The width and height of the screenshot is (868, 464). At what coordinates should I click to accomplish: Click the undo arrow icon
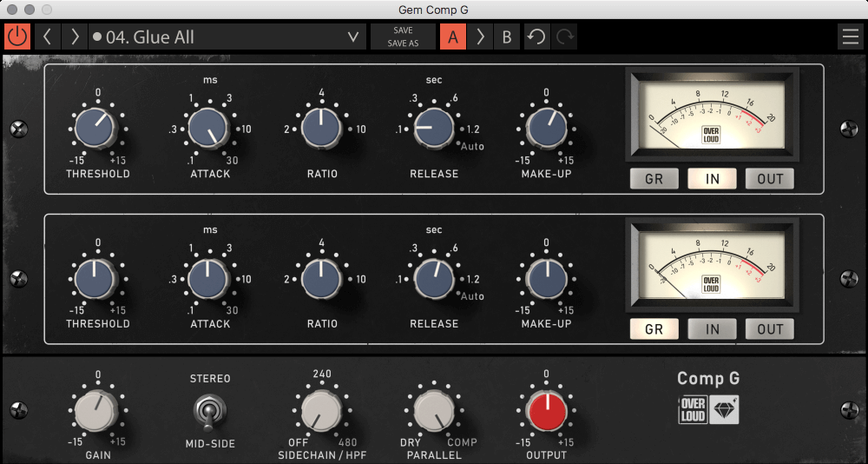tap(537, 37)
